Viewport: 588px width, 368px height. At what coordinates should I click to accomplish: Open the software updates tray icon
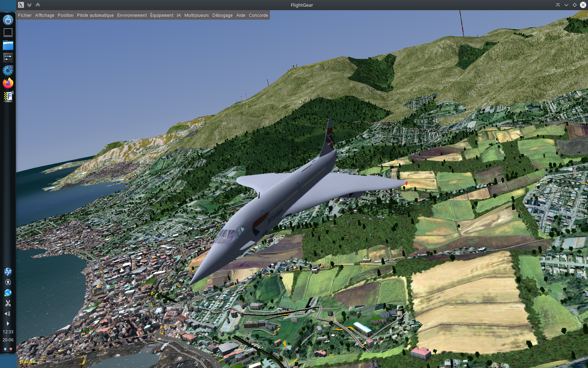[8, 282]
